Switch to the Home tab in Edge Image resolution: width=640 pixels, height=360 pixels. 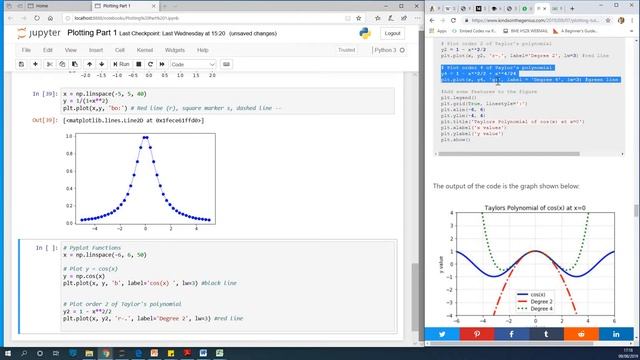[42, 6]
